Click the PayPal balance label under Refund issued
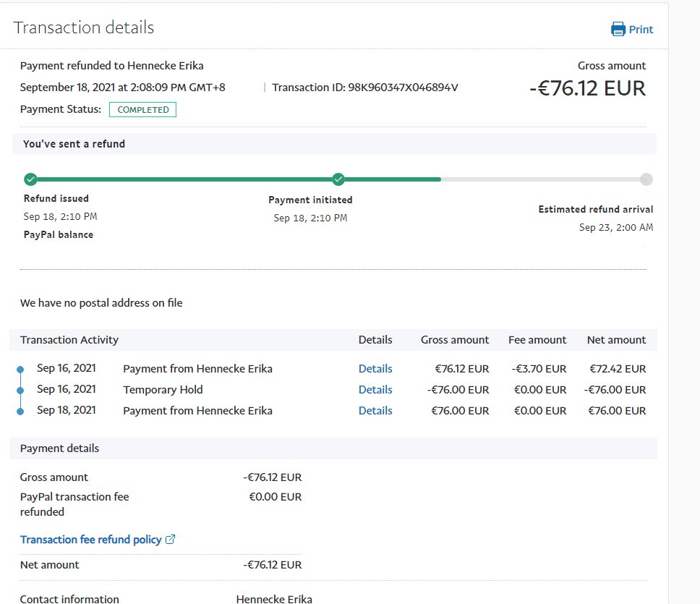This screenshot has width=700, height=604. (x=59, y=234)
